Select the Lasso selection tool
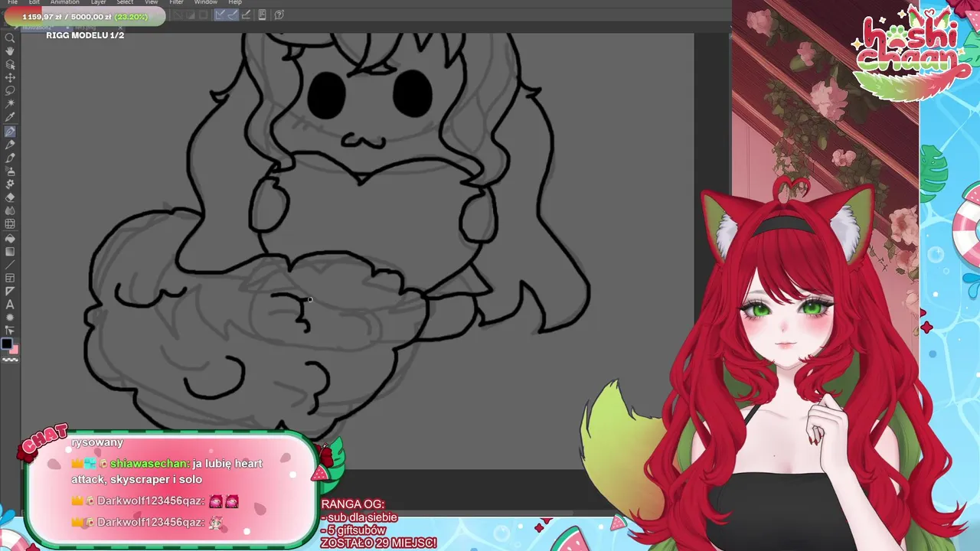This screenshot has width=980, height=551. point(10,90)
